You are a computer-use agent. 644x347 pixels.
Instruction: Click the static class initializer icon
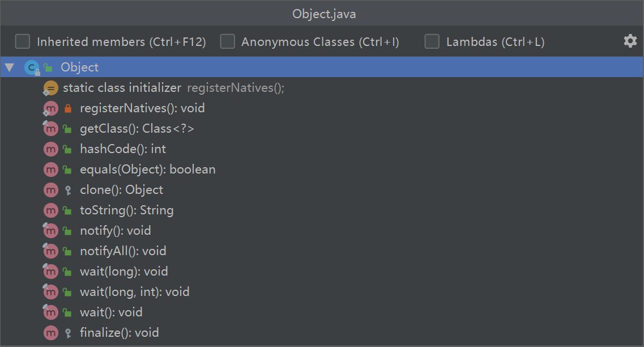point(50,88)
